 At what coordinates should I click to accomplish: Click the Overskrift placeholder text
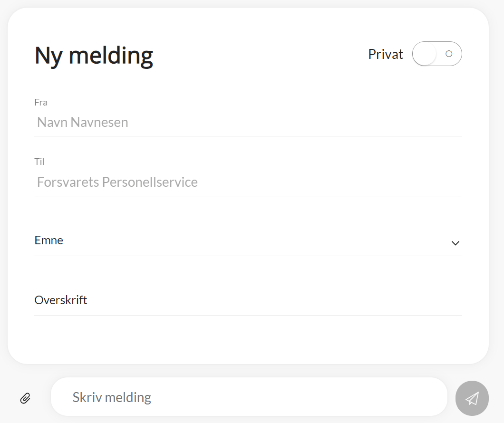(61, 300)
